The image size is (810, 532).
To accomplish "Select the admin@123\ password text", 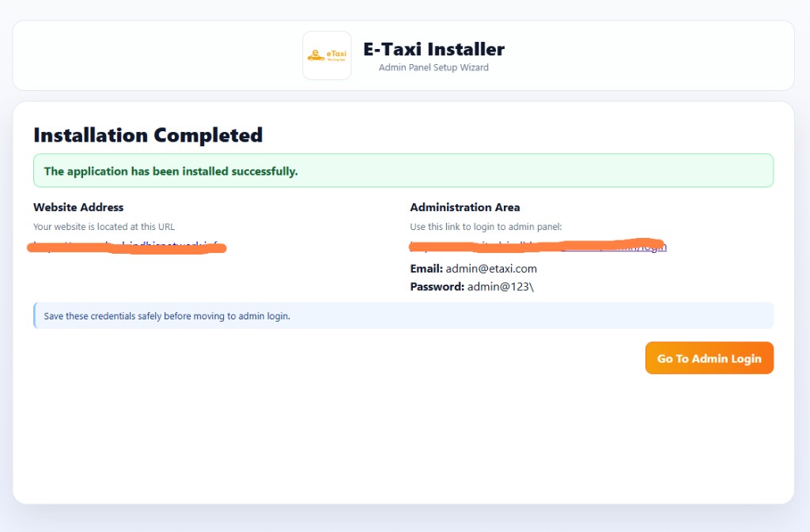I will pos(501,287).
